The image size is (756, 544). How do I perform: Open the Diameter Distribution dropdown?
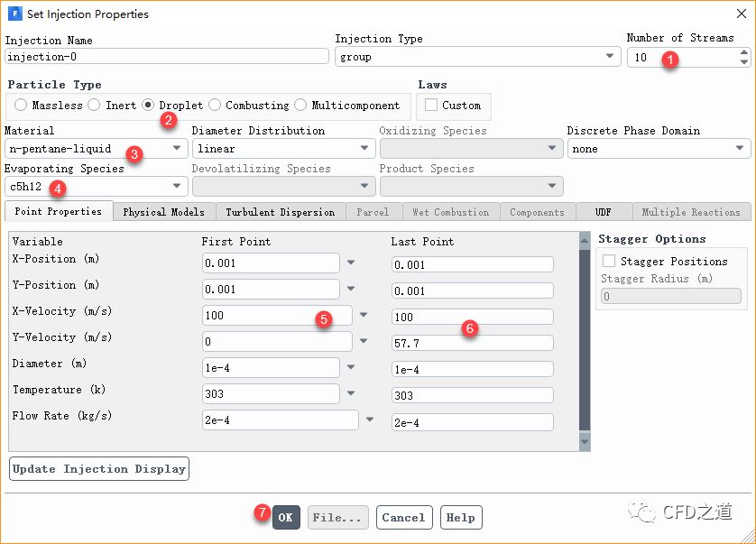coord(283,149)
